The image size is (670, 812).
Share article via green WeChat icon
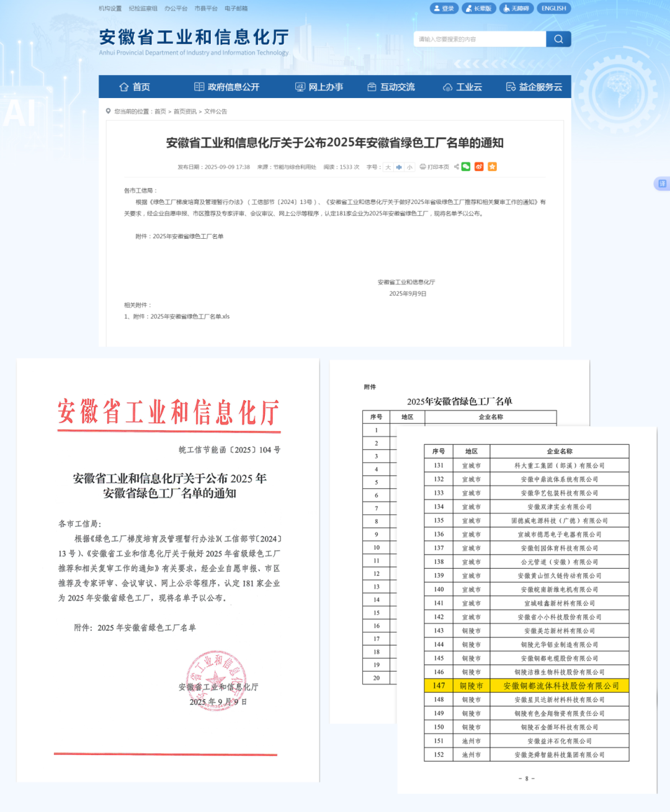(x=466, y=167)
